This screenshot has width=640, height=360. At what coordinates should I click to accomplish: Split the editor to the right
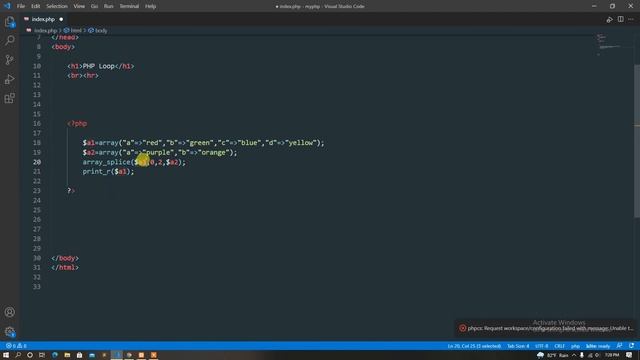620,19
